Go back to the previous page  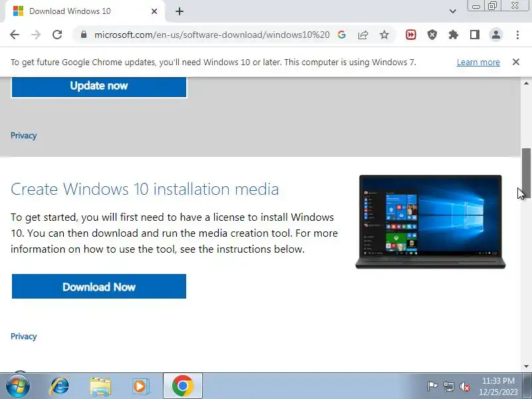[x=15, y=35]
